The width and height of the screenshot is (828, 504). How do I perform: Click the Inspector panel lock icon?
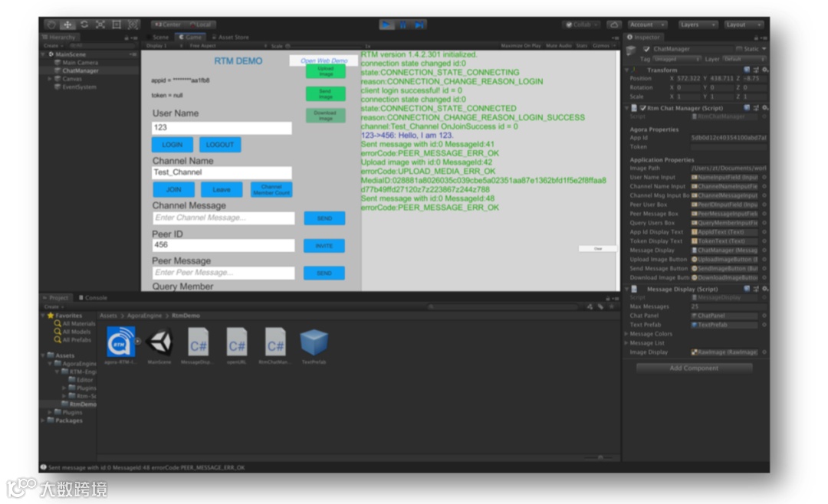(x=756, y=38)
